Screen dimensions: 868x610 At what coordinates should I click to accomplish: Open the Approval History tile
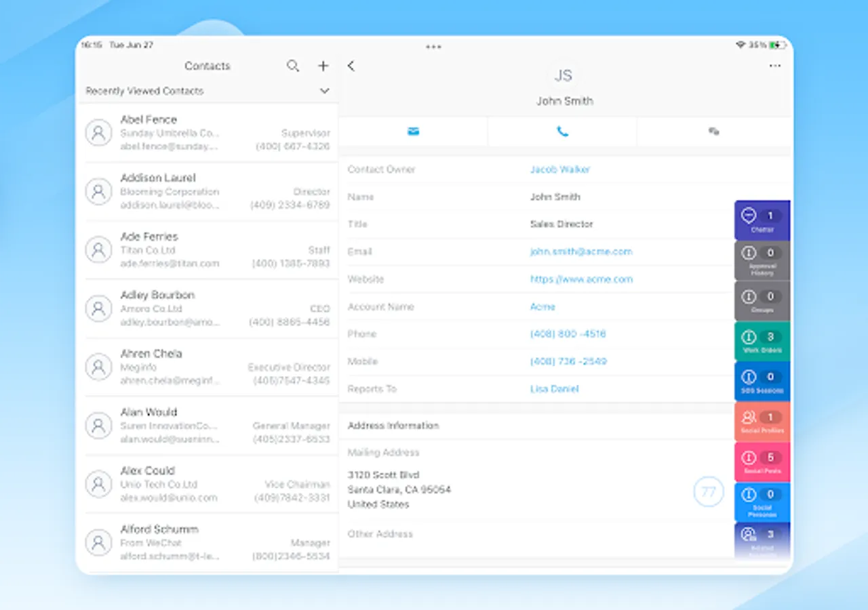tap(762, 260)
